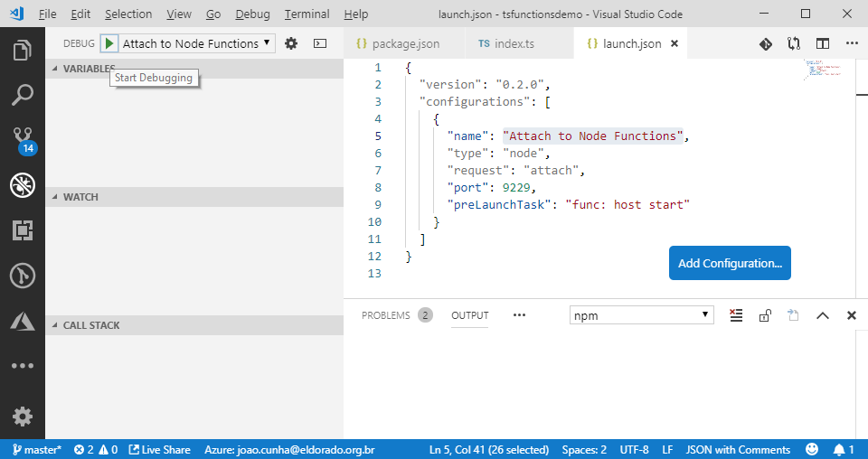Click Ln 5, Col 41 in status bar

click(x=489, y=449)
